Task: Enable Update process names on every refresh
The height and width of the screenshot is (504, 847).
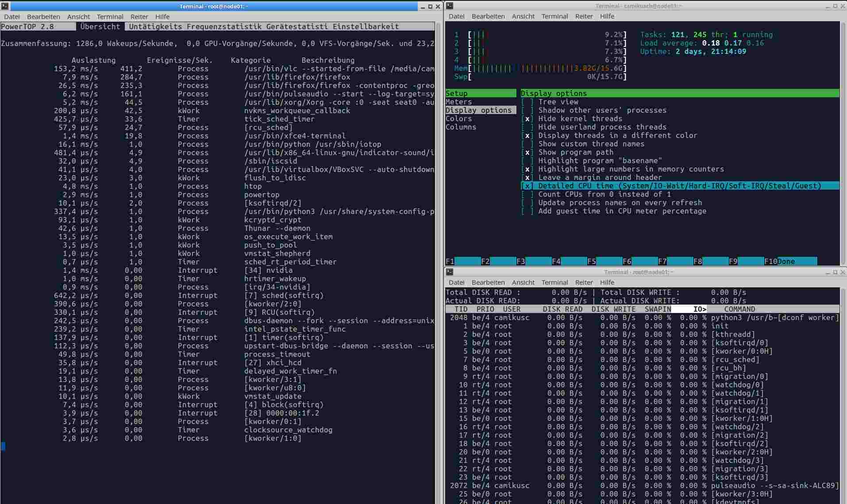Action: [x=527, y=202]
